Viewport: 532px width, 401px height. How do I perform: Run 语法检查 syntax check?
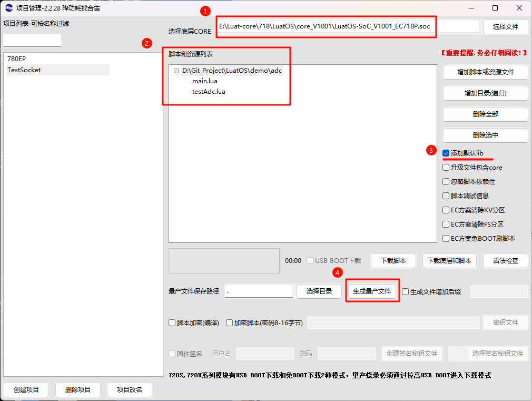click(505, 260)
